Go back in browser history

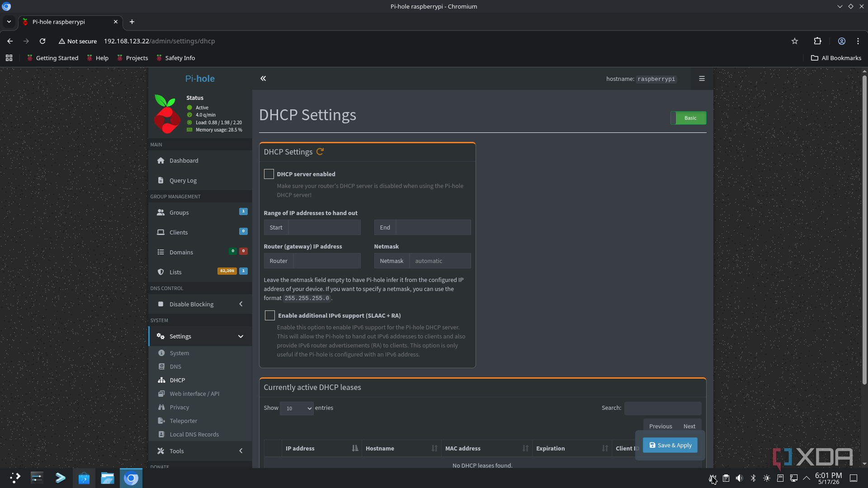10,41
